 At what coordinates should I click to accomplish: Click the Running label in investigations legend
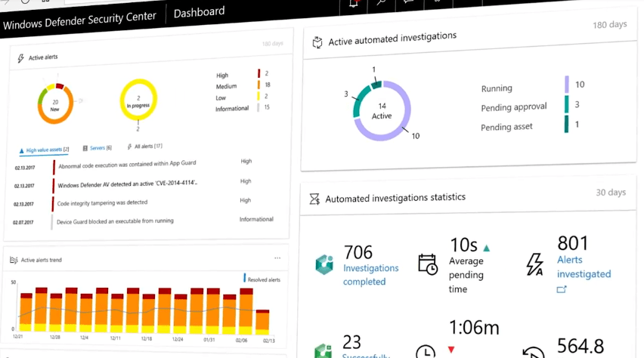point(497,88)
